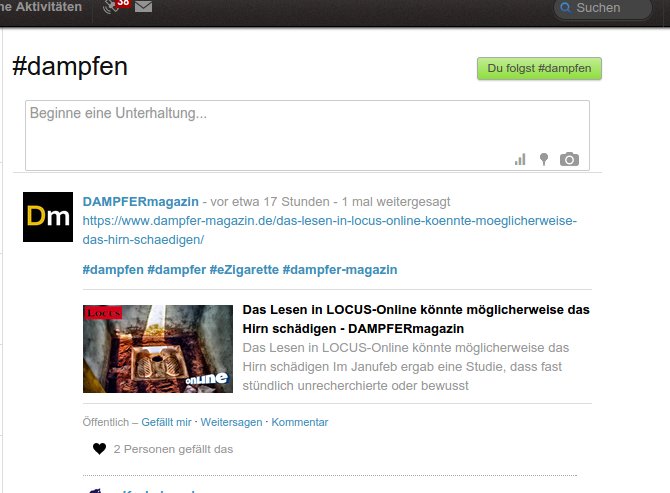Select the #eZigarette hashtag

click(243, 270)
